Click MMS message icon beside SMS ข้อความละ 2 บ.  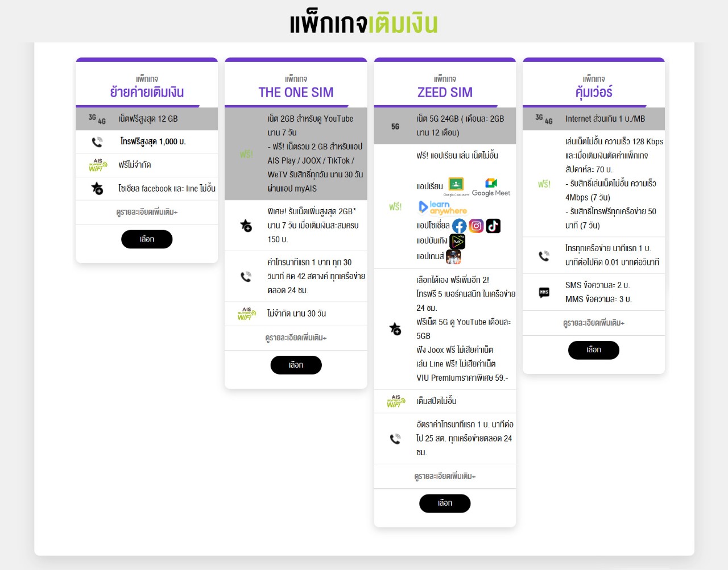tap(544, 292)
